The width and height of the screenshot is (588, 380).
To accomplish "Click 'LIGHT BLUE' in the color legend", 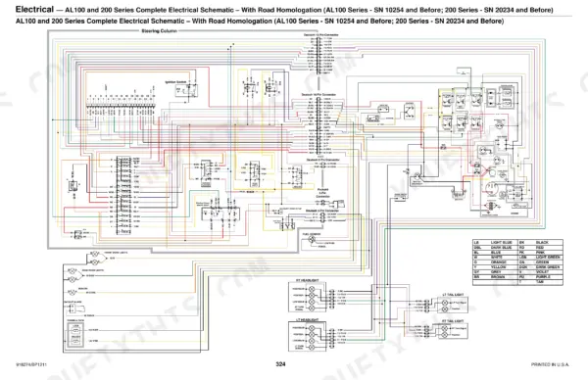I will point(502,243).
